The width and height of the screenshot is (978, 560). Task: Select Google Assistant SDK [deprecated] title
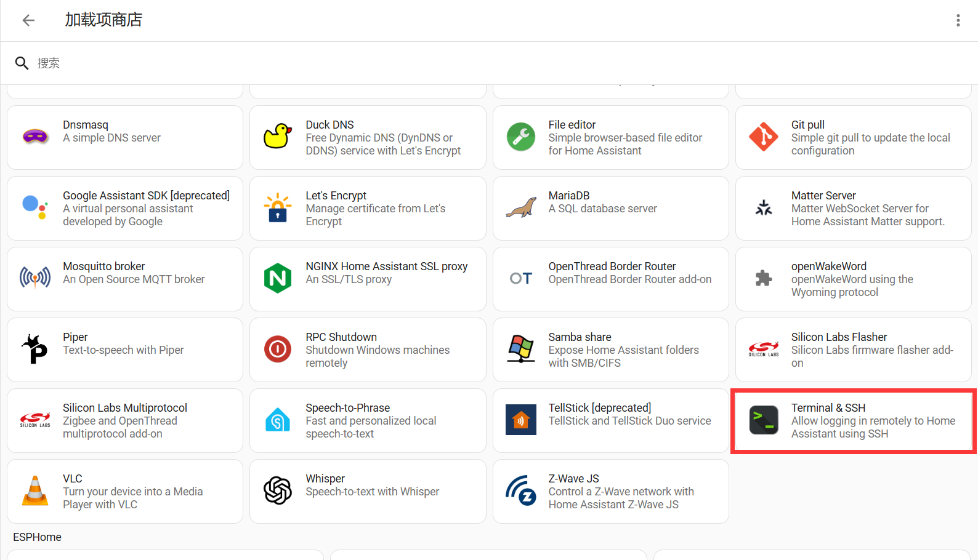point(146,196)
